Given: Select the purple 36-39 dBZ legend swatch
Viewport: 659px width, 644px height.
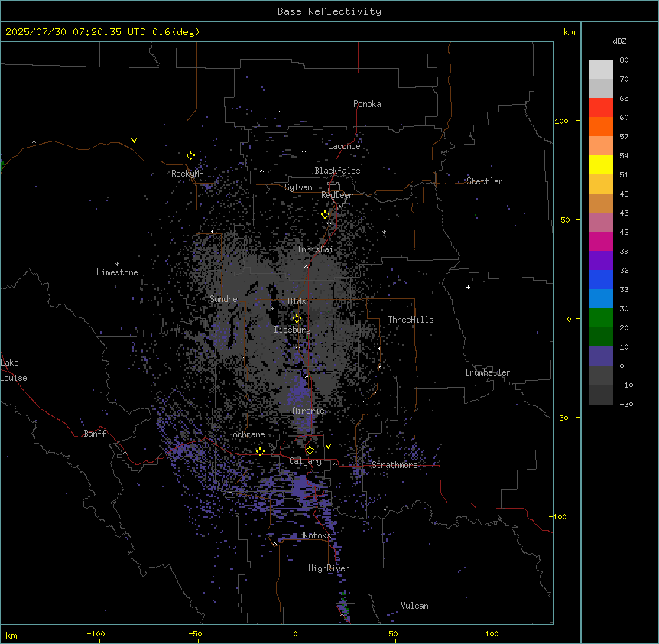Looking at the screenshot, I should [601, 261].
